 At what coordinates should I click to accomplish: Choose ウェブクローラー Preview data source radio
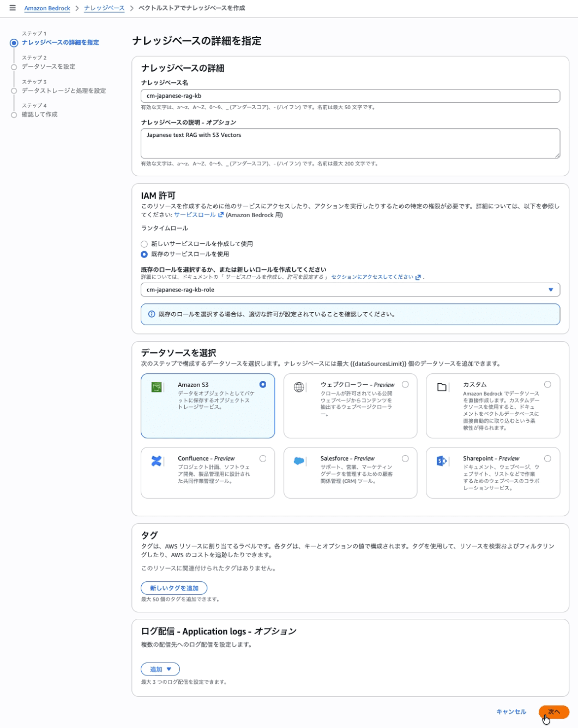point(405,384)
